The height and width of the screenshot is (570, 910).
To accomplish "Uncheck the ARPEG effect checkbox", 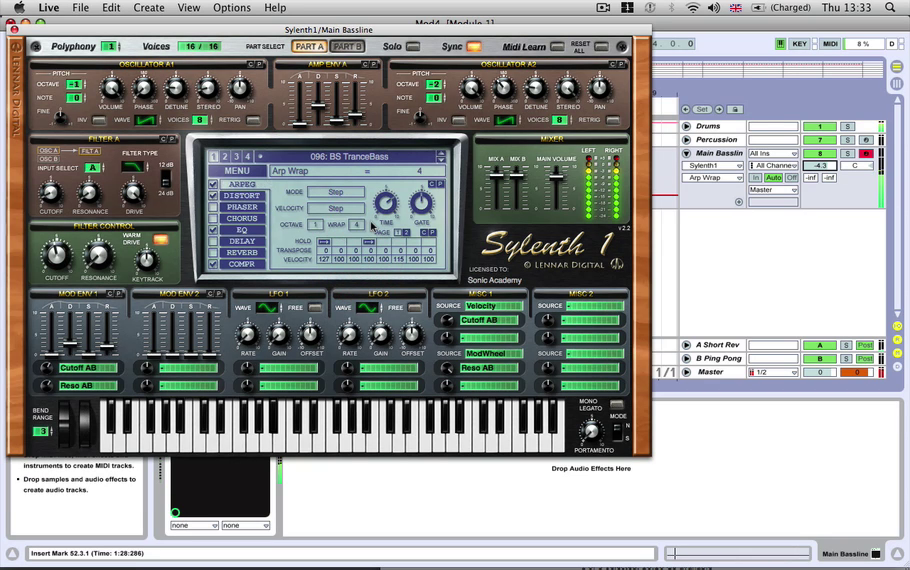I will point(213,184).
